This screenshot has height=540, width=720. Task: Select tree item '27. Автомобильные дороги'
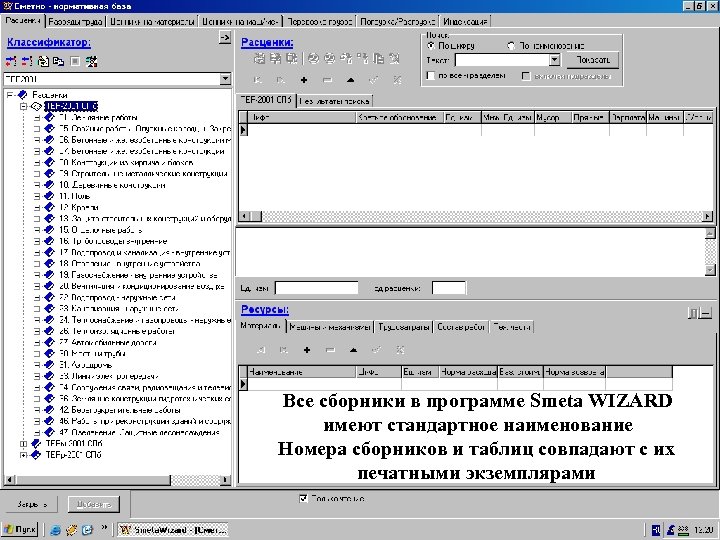tap(107, 343)
